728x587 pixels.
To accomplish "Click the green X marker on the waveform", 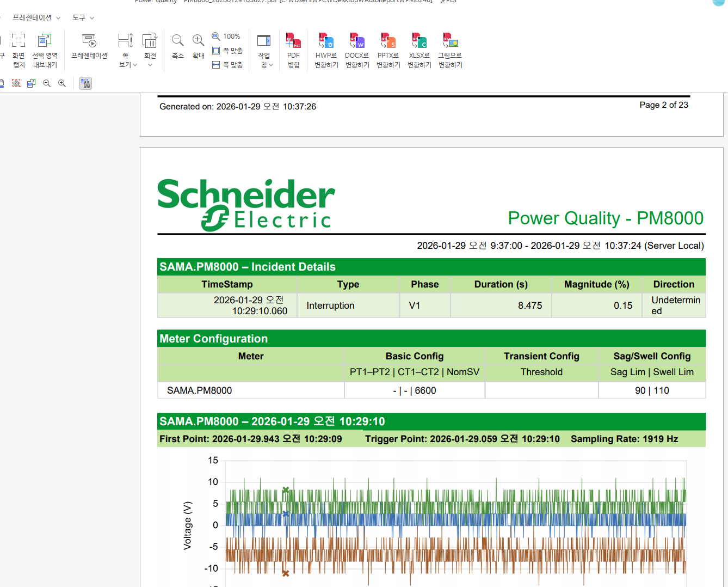I will pos(286,490).
